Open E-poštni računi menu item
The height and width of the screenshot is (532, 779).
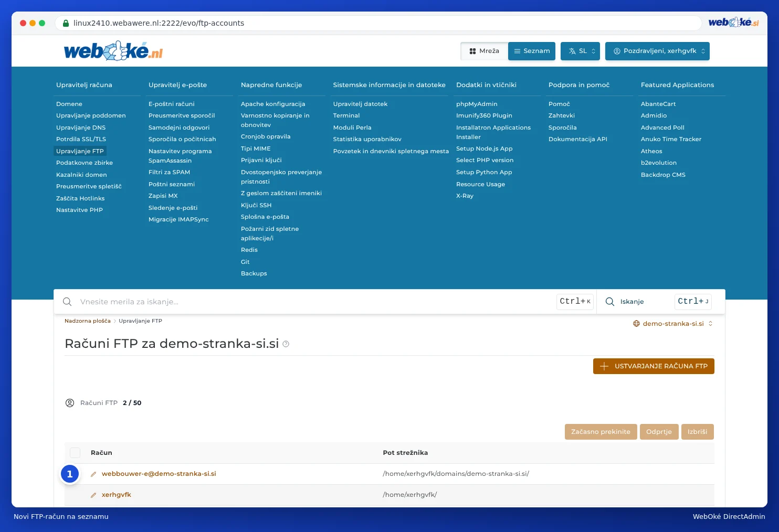pos(172,104)
